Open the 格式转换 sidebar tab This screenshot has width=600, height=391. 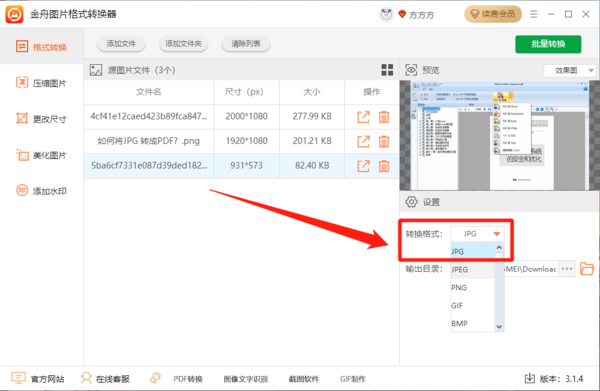[x=41, y=47]
